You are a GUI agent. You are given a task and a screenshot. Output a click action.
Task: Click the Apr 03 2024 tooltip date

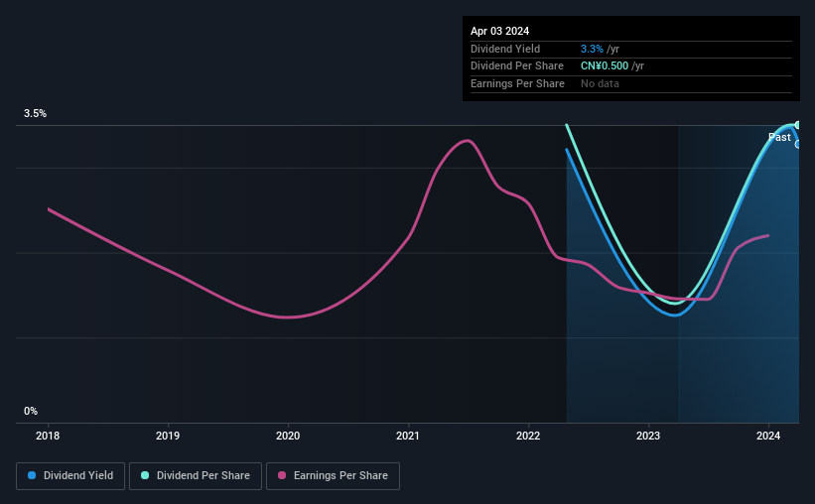pyautogui.click(x=499, y=31)
